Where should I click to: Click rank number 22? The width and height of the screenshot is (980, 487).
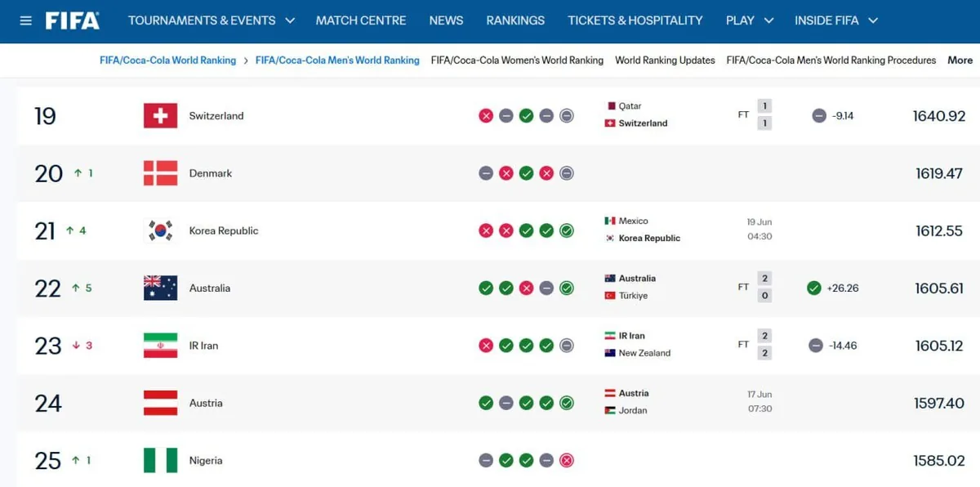coord(47,288)
